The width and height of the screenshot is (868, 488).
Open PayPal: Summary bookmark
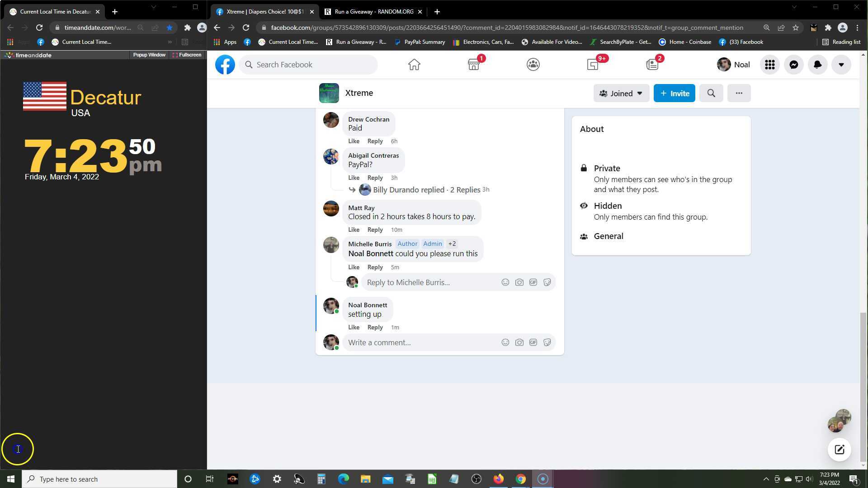(x=420, y=42)
